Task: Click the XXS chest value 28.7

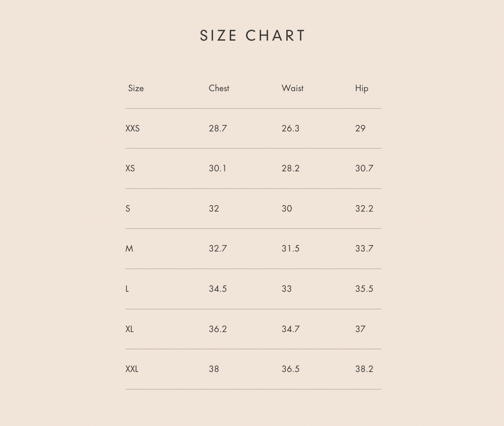Action: click(x=218, y=129)
